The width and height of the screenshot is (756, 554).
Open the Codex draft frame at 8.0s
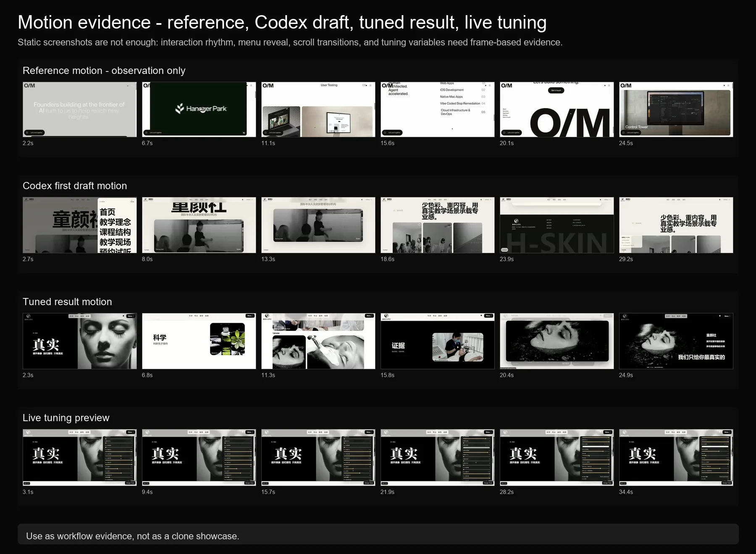pos(199,225)
